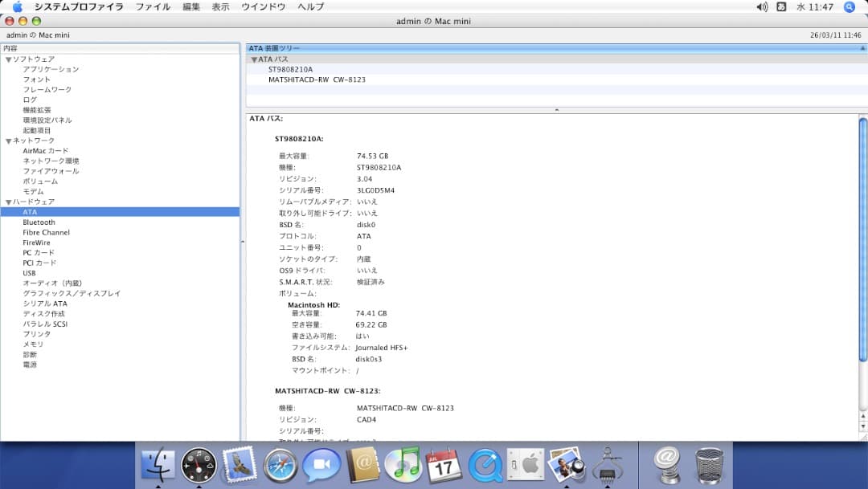Launch QuickTime Player from the Dock
The width and height of the screenshot is (868, 489).
click(485, 465)
